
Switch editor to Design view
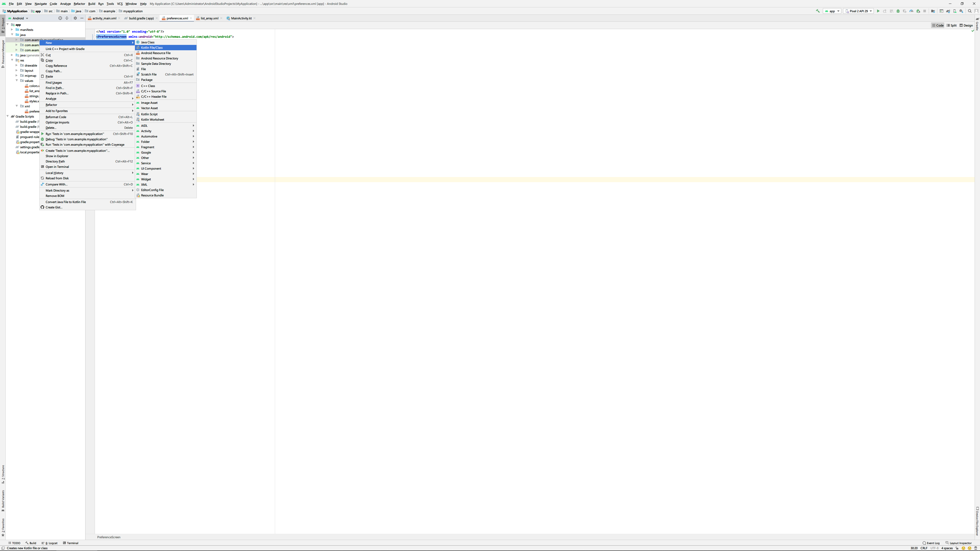966,26
